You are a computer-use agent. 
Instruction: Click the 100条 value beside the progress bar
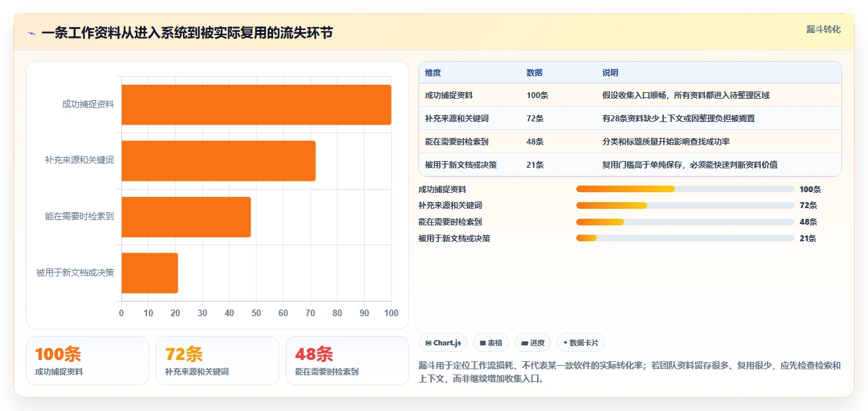810,190
